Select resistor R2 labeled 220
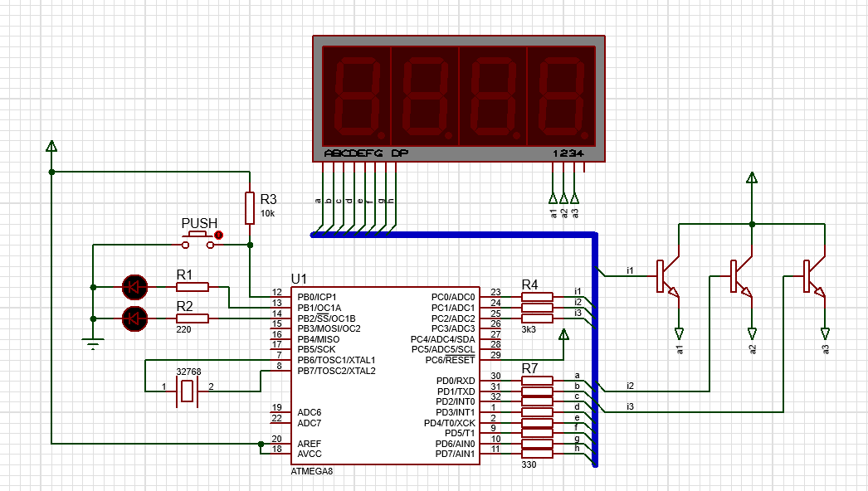Image resolution: width=868 pixels, height=491 pixels. [x=193, y=318]
